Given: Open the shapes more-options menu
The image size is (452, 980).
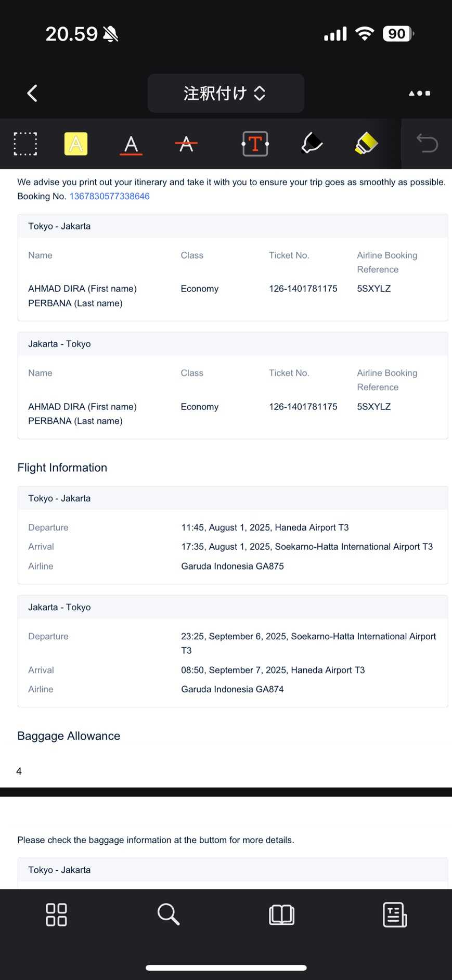Looking at the screenshot, I should 419,94.
